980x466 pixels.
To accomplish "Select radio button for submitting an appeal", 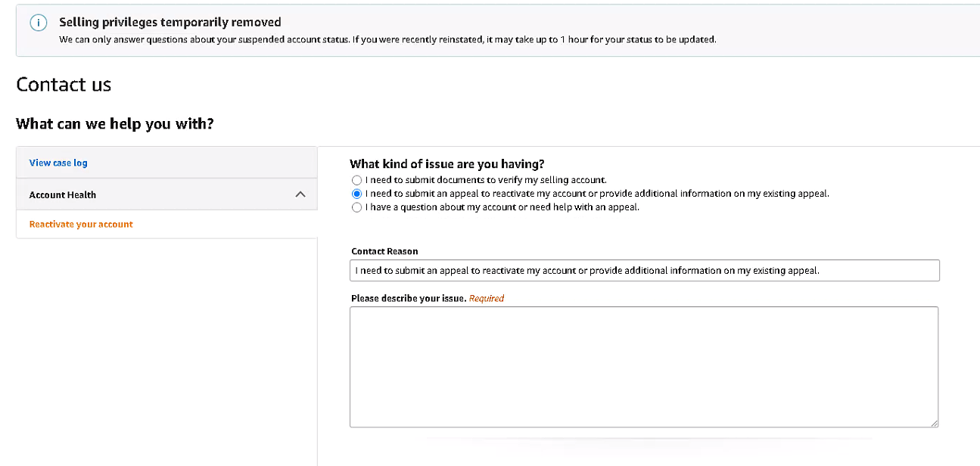I will coord(356,194).
